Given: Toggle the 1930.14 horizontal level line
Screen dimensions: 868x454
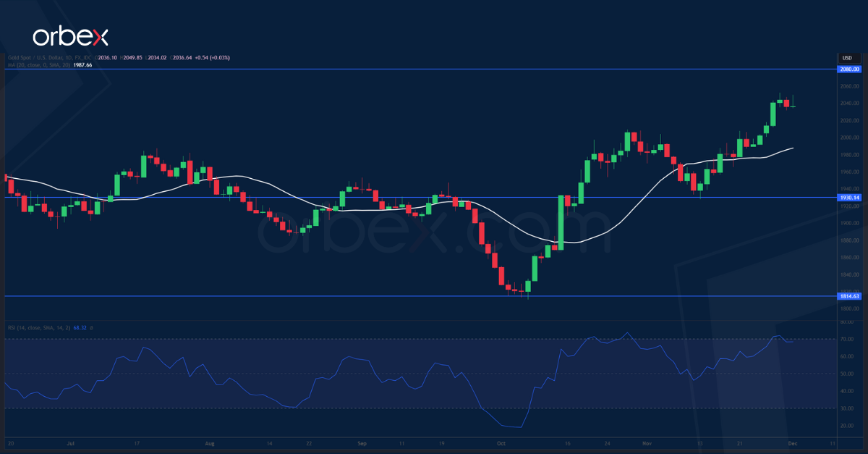Looking at the screenshot, I should [434, 198].
